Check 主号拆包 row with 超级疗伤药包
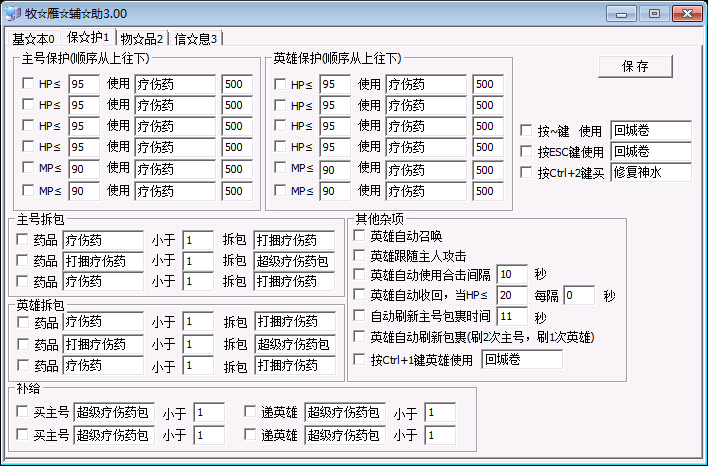This screenshot has height=466, width=708. coord(22,260)
